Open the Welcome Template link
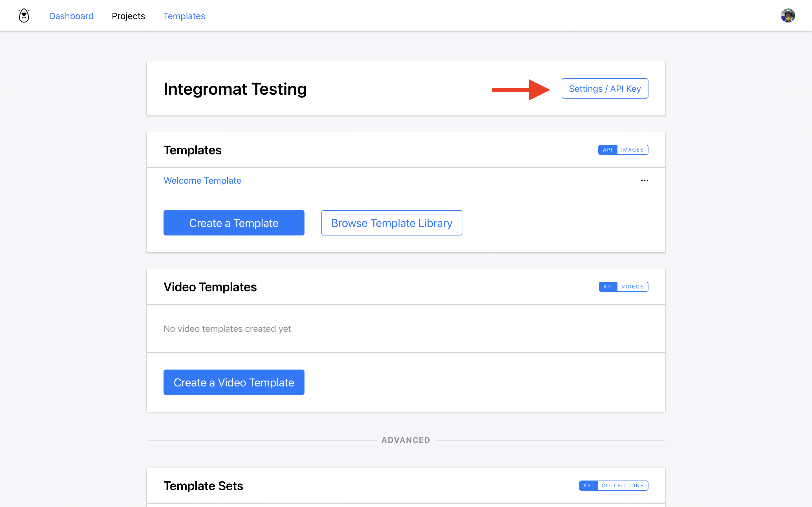The image size is (812, 507). pos(202,180)
